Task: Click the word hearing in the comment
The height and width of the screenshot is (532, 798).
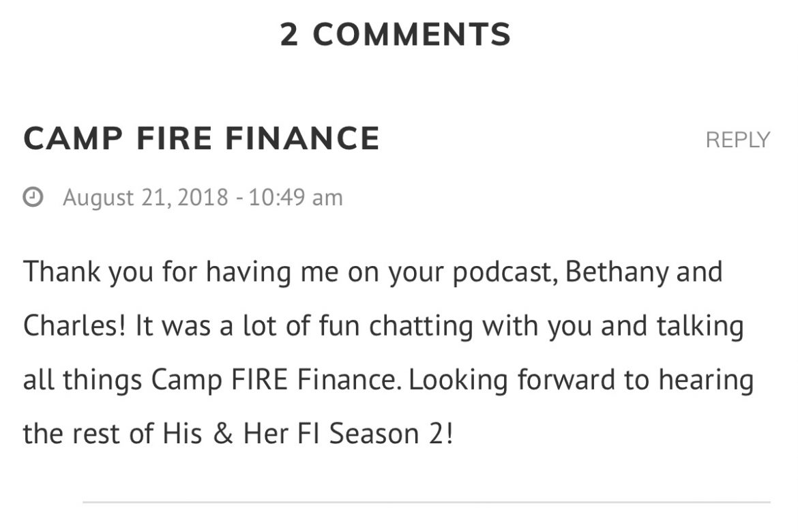Action: [x=706, y=381]
